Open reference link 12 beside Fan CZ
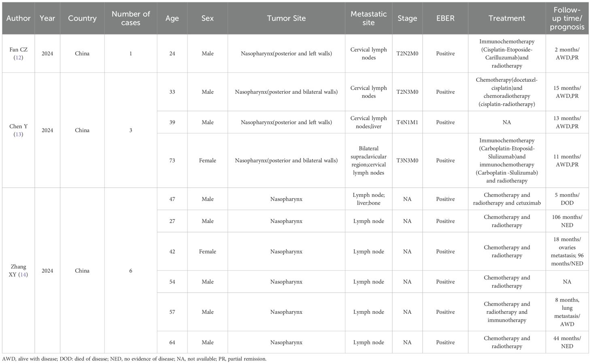The width and height of the screenshot is (591, 364). click(x=18, y=57)
